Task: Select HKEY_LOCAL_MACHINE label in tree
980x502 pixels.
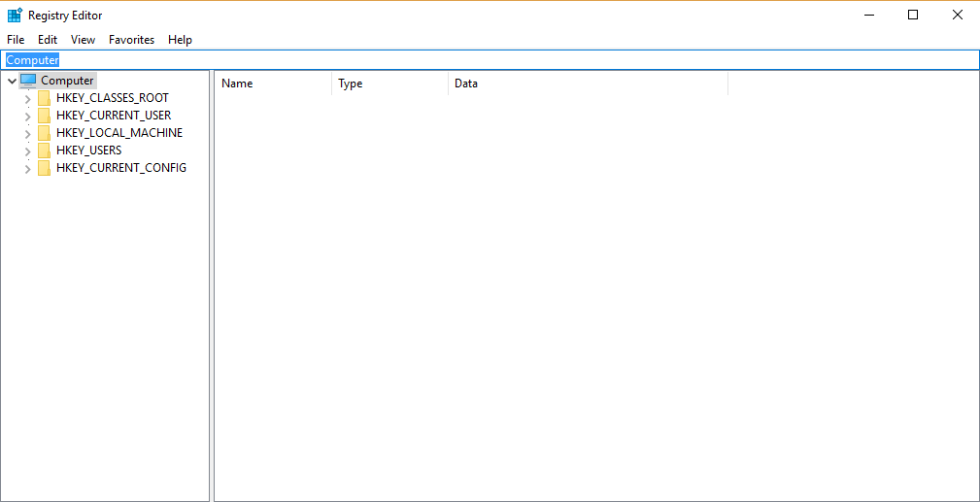Action: point(119,133)
